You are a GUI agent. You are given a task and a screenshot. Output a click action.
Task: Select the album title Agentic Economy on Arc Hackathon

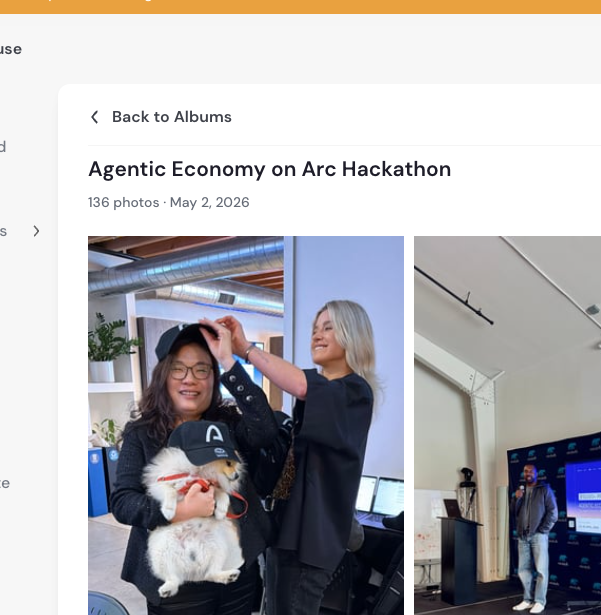coord(270,169)
